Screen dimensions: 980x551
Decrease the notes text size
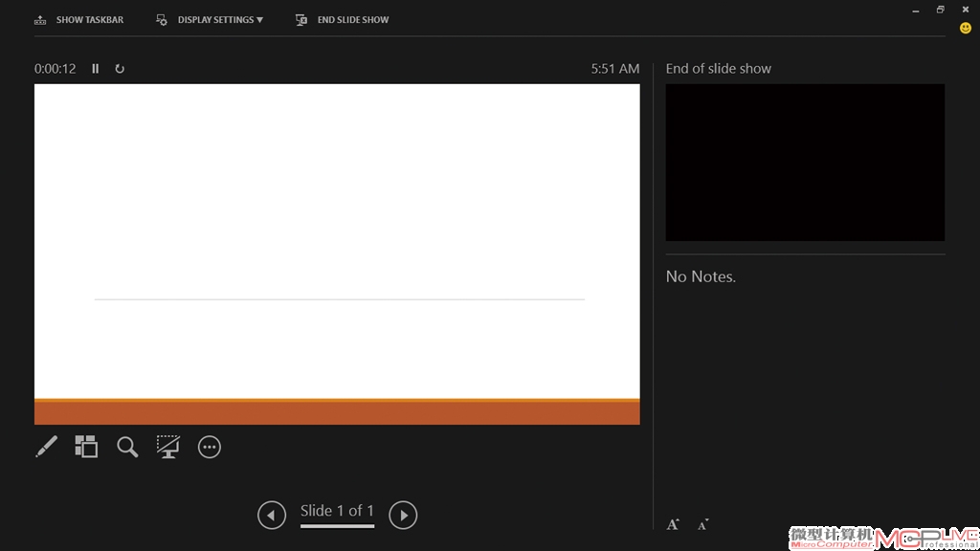coord(703,524)
